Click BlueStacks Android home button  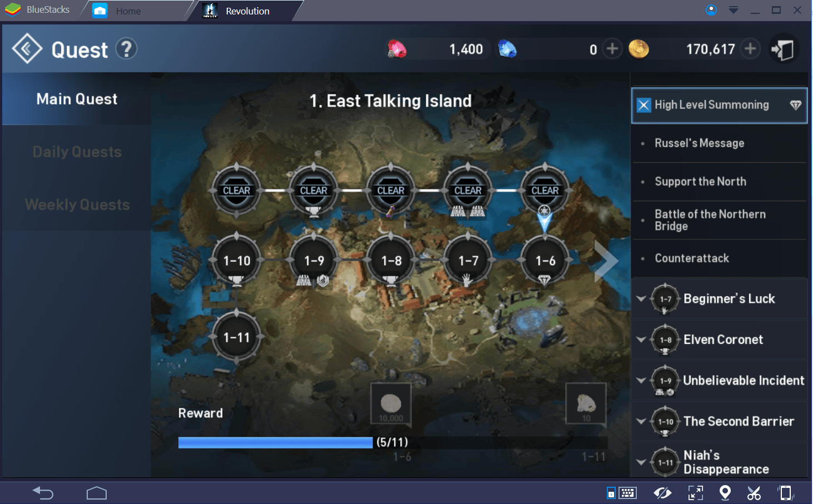pyautogui.click(x=97, y=493)
